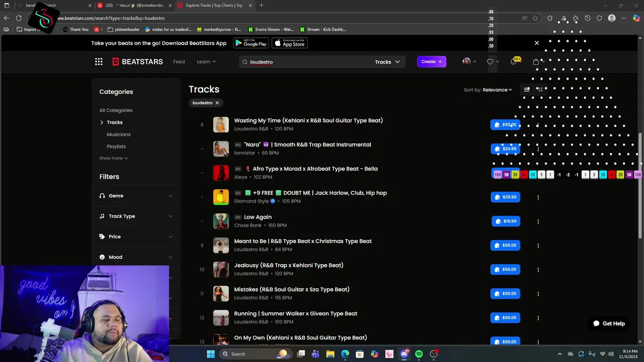Image resolution: width=644 pixels, height=362 pixels.
Task: Open a new browser tab
Action: coord(261,6)
